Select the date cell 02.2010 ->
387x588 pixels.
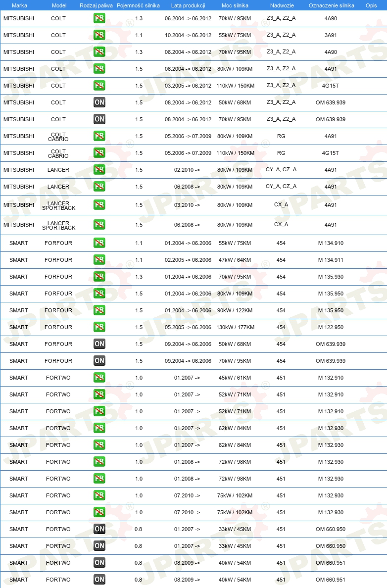187,170
